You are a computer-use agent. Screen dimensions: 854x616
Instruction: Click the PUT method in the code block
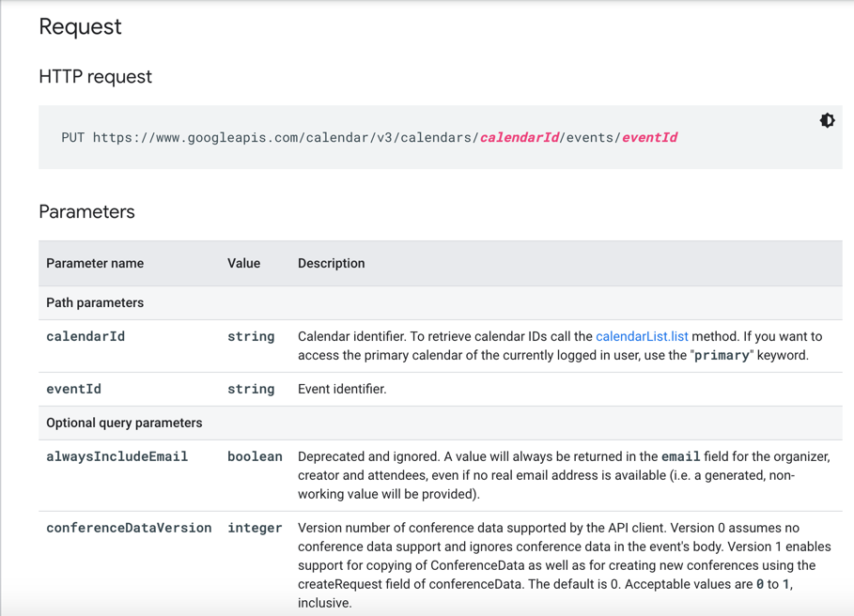click(x=72, y=137)
